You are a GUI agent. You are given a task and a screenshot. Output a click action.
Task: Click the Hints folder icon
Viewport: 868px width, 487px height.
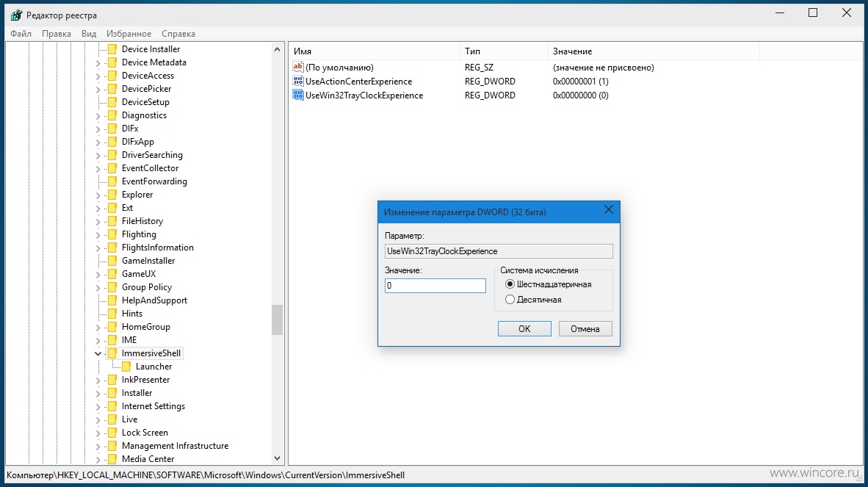pos(112,313)
